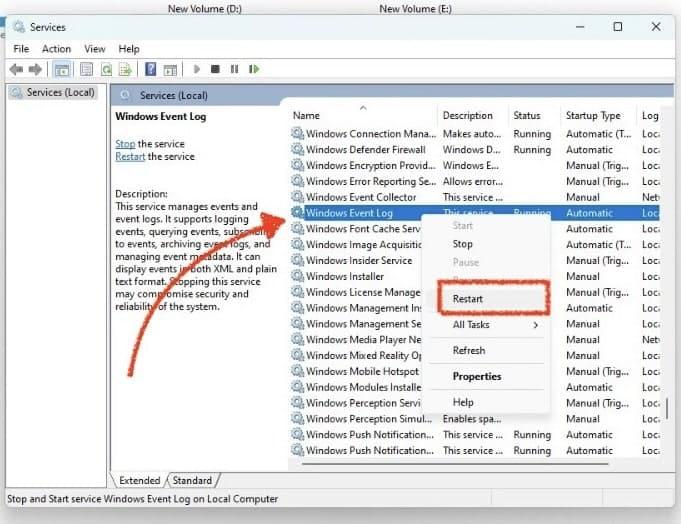Viewport: 681px width, 524px height.
Task: Maximize the Services window
Action: (x=618, y=27)
